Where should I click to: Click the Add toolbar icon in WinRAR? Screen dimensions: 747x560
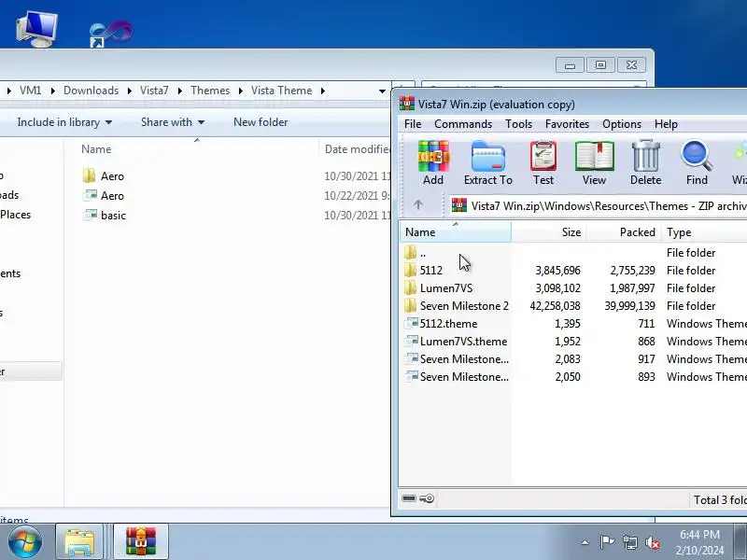(433, 162)
